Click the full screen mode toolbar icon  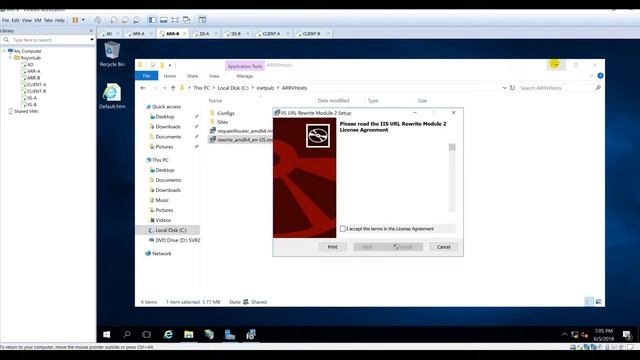[x=175, y=20]
